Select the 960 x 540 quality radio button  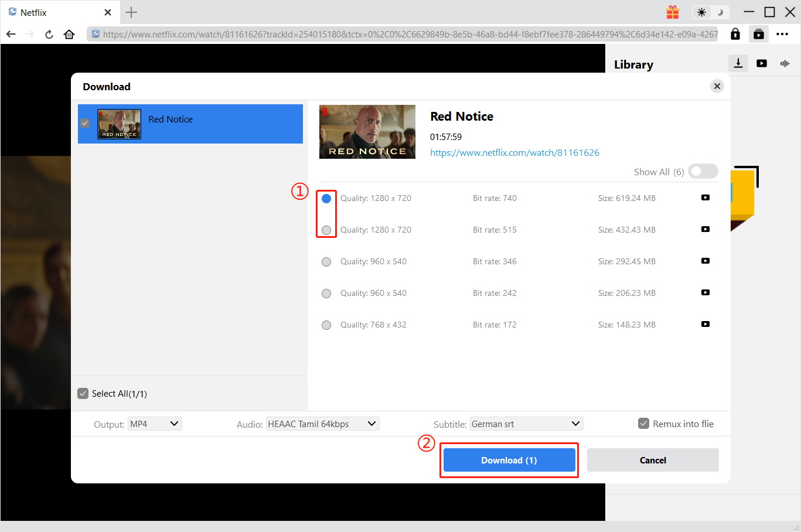326,261
